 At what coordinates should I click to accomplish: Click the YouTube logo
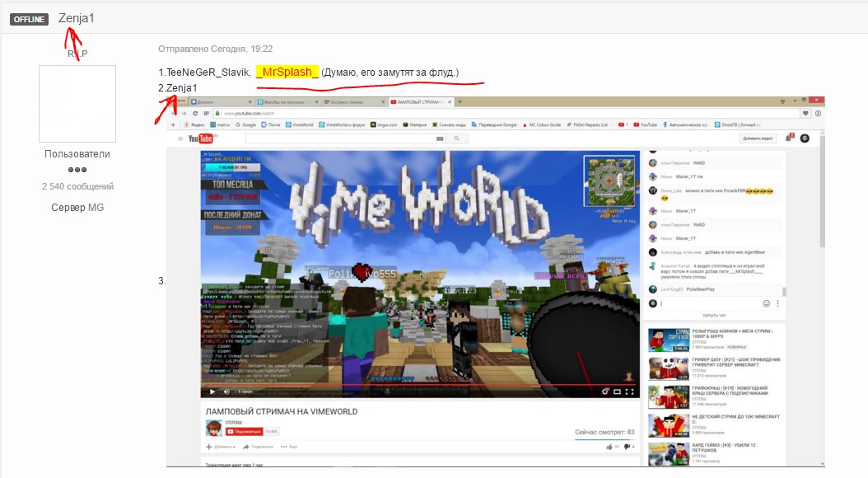click(x=200, y=138)
